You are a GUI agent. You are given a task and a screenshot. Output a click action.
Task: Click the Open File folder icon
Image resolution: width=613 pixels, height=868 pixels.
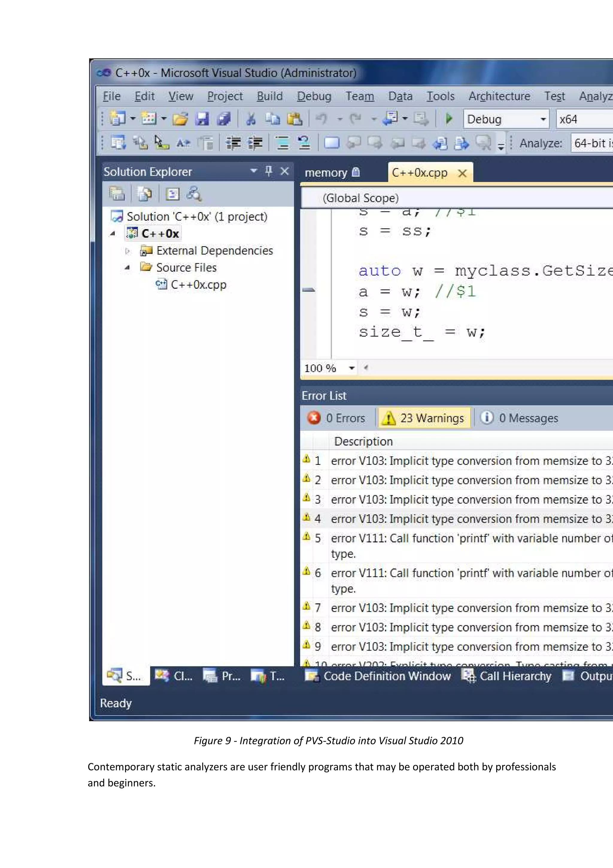point(180,119)
